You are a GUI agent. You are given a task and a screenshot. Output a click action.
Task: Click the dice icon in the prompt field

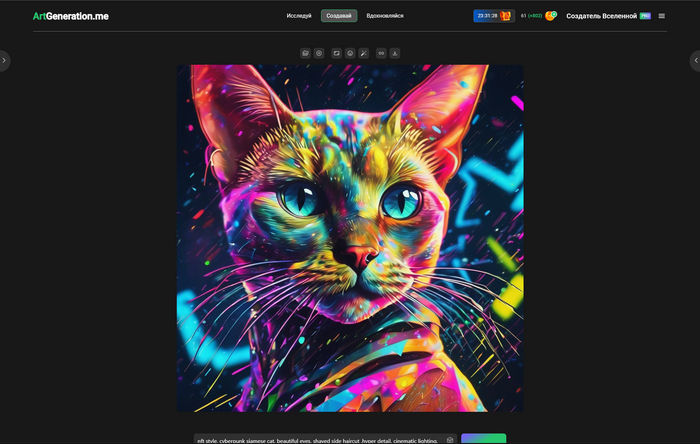(x=450, y=440)
